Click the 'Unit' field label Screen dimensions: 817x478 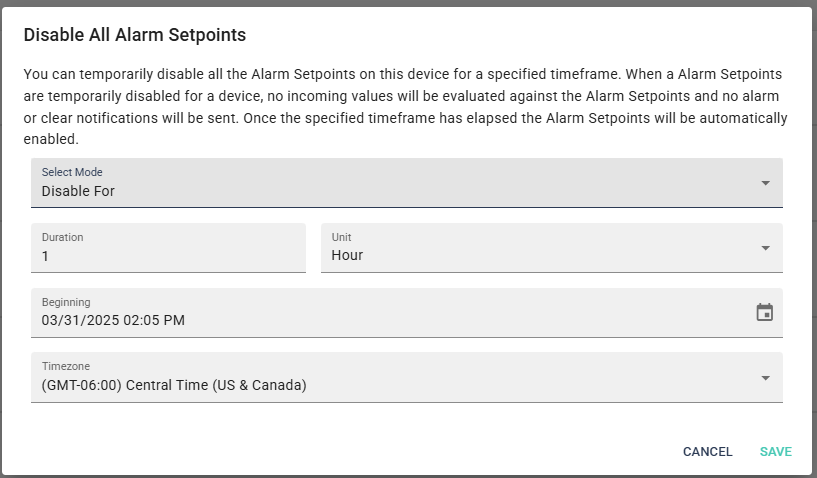pyautogui.click(x=341, y=237)
